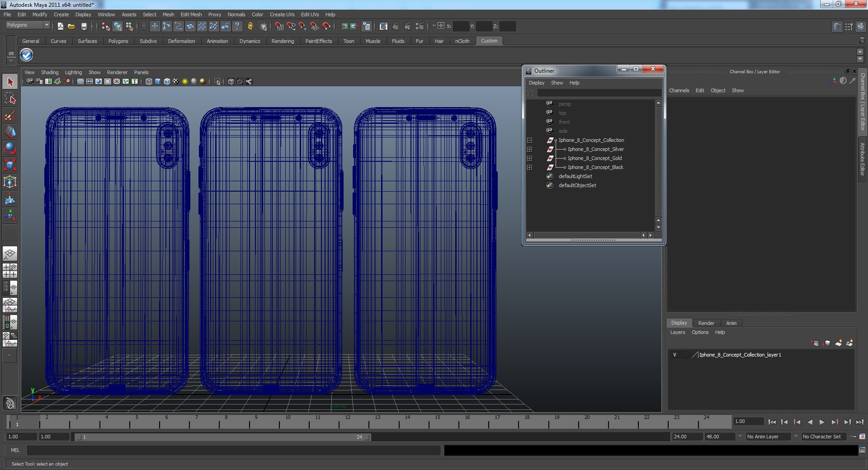Switch to single perspective view layout
868x470 pixels.
[x=10, y=254]
